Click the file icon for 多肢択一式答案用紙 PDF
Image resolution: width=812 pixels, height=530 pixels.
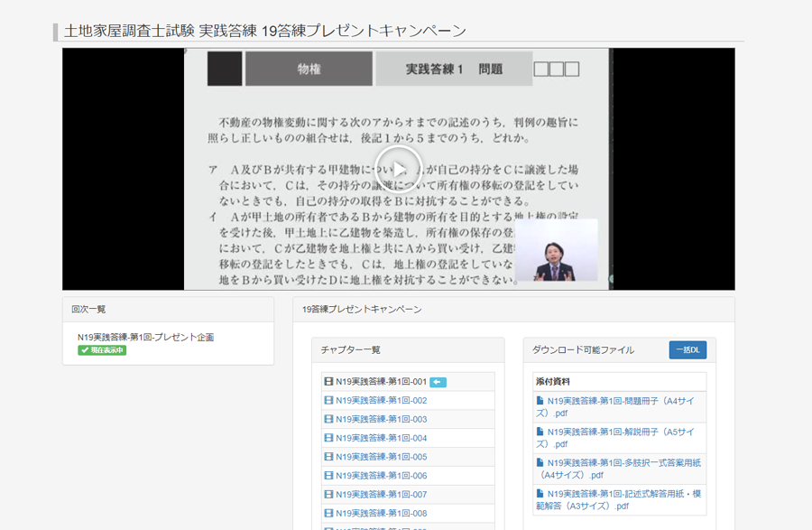[x=540, y=463]
